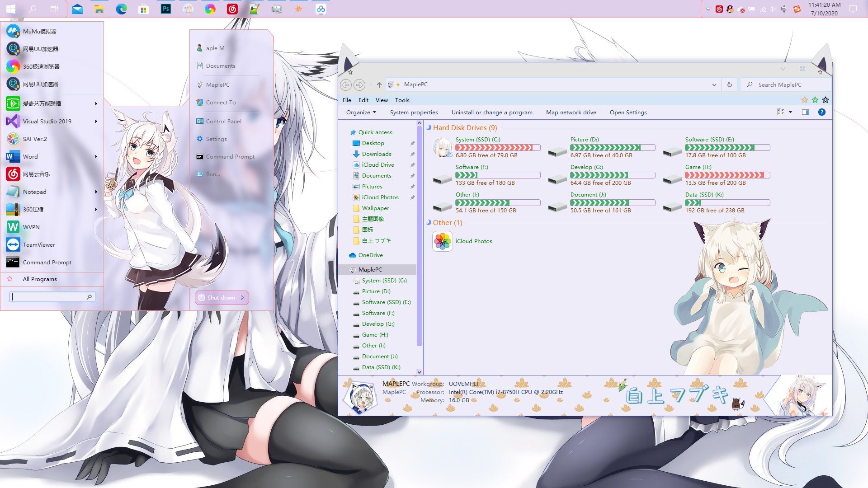Unpin Downloads from Quick access

coord(412,154)
